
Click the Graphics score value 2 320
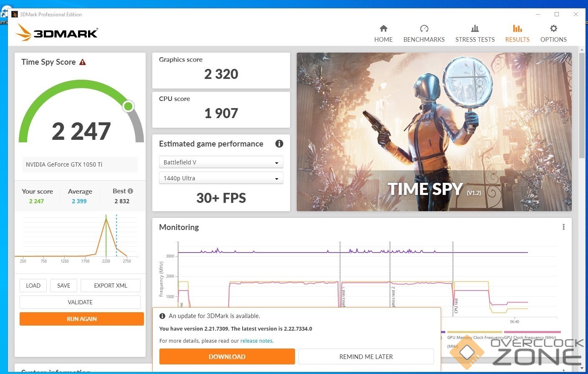pos(221,74)
